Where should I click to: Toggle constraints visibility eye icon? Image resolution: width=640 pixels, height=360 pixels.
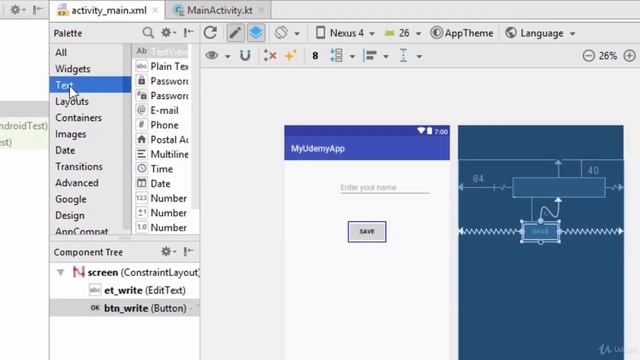click(x=212, y=55)
